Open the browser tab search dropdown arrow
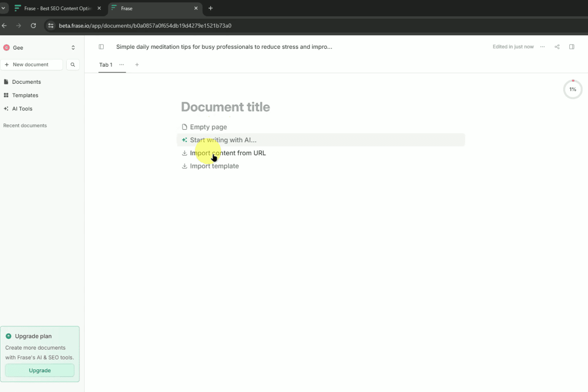Image resolution: width=588 pixels, height=392 pixels. tap(3, 8)
